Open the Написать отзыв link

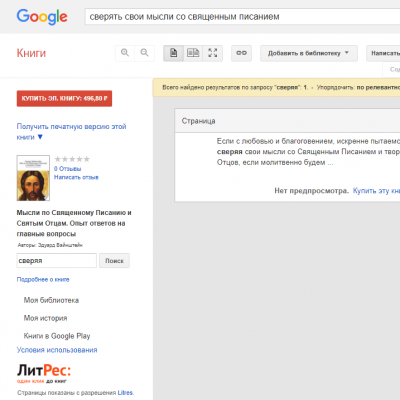pyautogui.click(x=76, y=177)
